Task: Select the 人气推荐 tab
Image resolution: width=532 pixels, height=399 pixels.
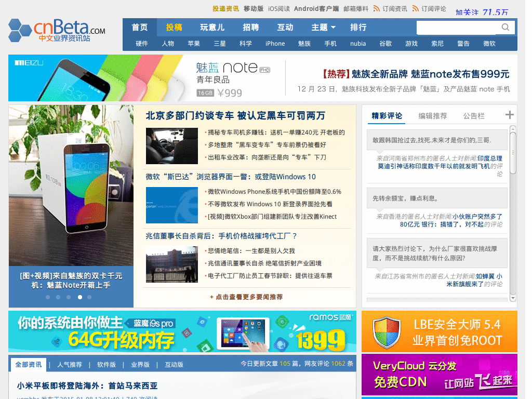Action: [70, 365]
